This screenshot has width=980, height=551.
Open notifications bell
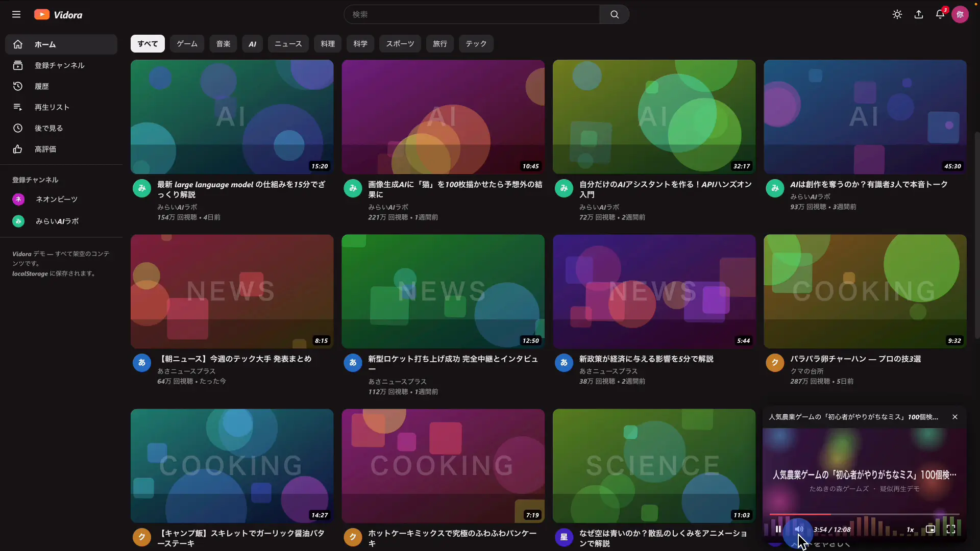pyautogui.click(x=940, y=14)
